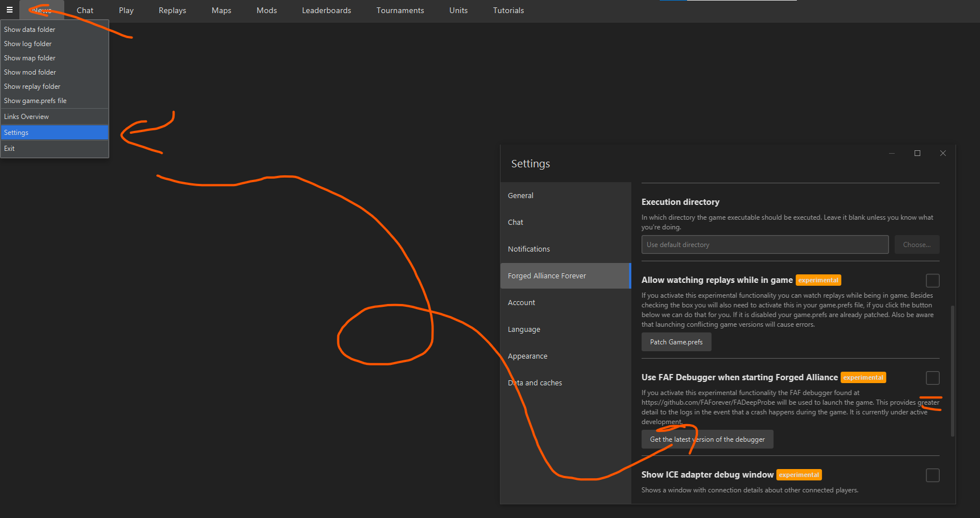This screenshot has width=980, height=518.
Task: Minimize the Settings window
Action: point(892,153)
